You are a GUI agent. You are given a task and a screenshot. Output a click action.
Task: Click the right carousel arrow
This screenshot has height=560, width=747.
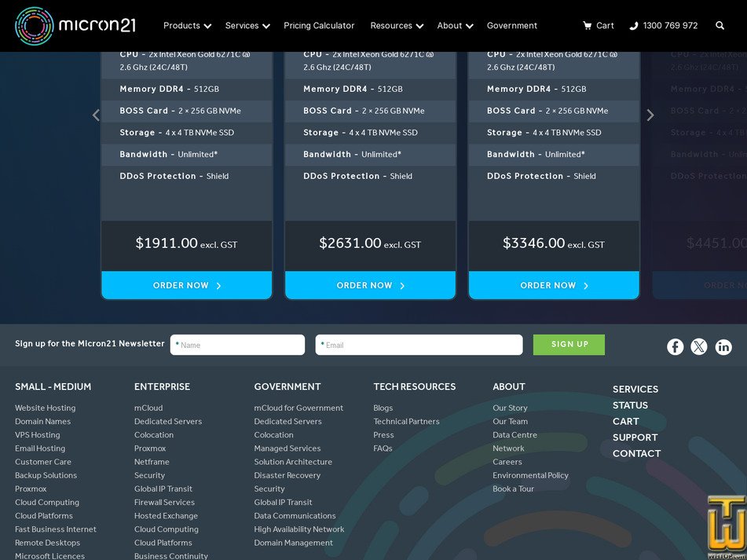(650, 115)
